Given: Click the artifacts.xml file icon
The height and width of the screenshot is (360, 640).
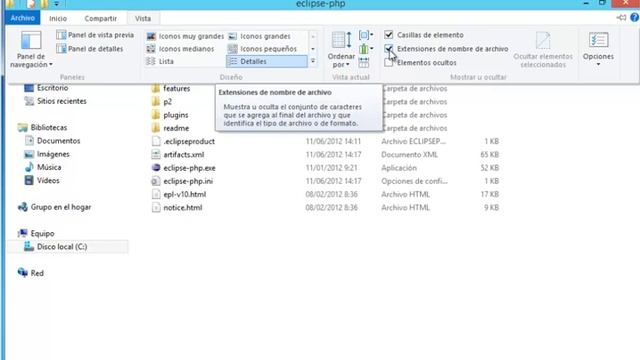Looking at the screenshot, I should [x=156, y=155].
